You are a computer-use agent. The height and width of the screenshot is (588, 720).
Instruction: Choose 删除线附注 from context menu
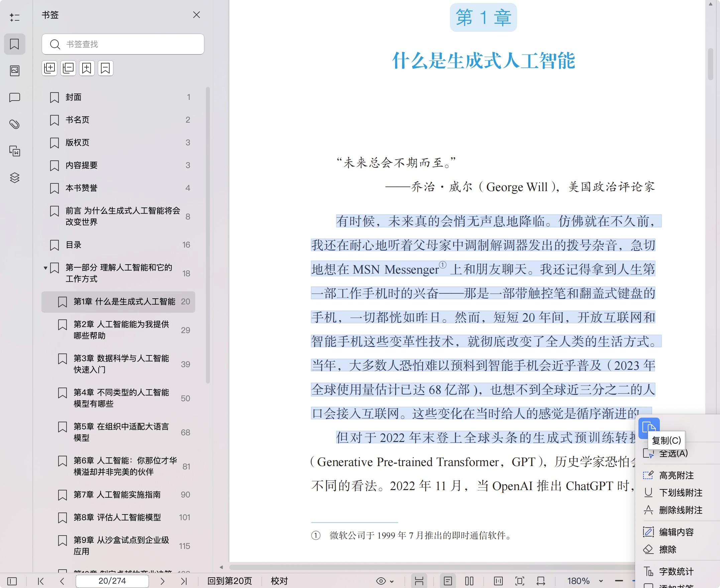tap(681, 510)
